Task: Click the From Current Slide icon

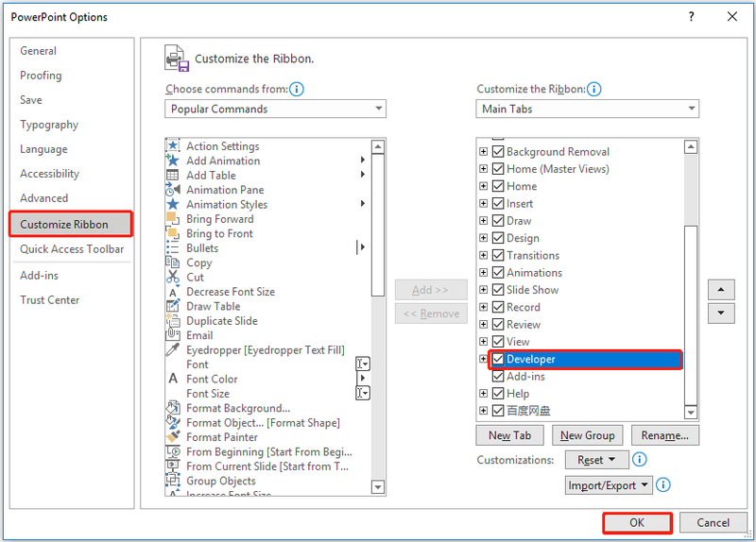Action: 173,466
